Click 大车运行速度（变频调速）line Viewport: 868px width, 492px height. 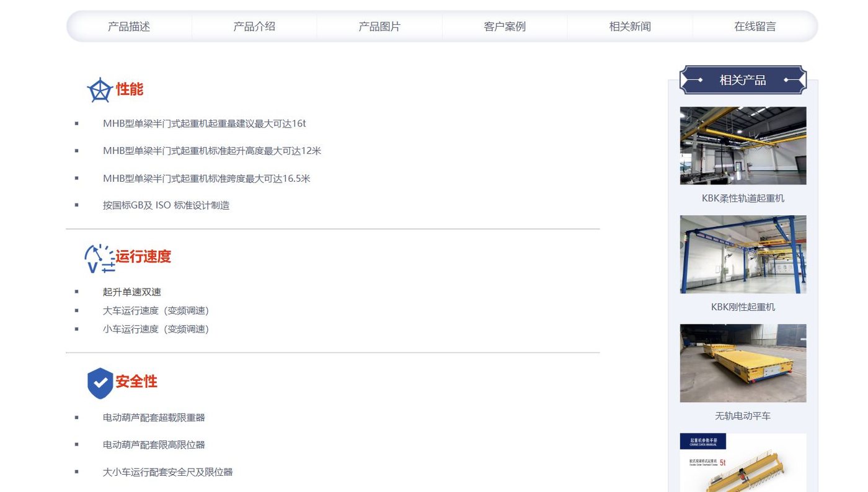coord(156,311)
